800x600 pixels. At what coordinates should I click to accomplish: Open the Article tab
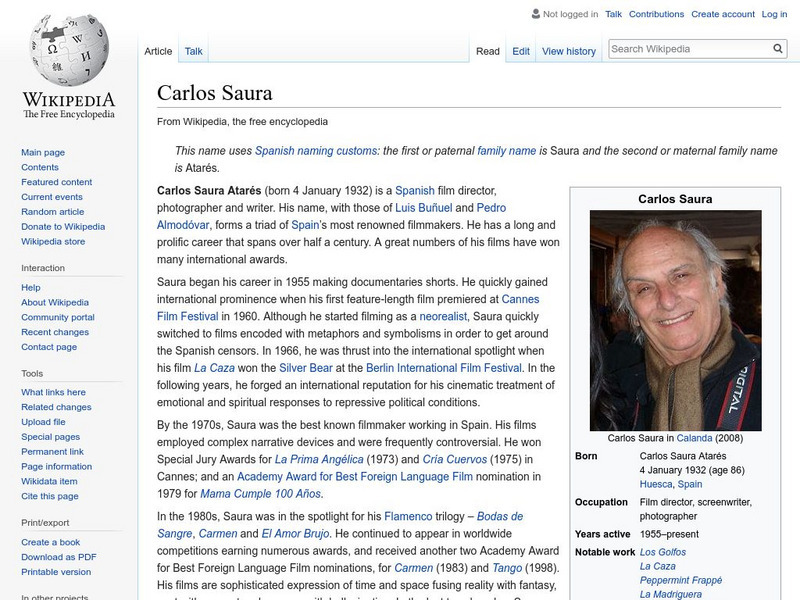(158, 51)
